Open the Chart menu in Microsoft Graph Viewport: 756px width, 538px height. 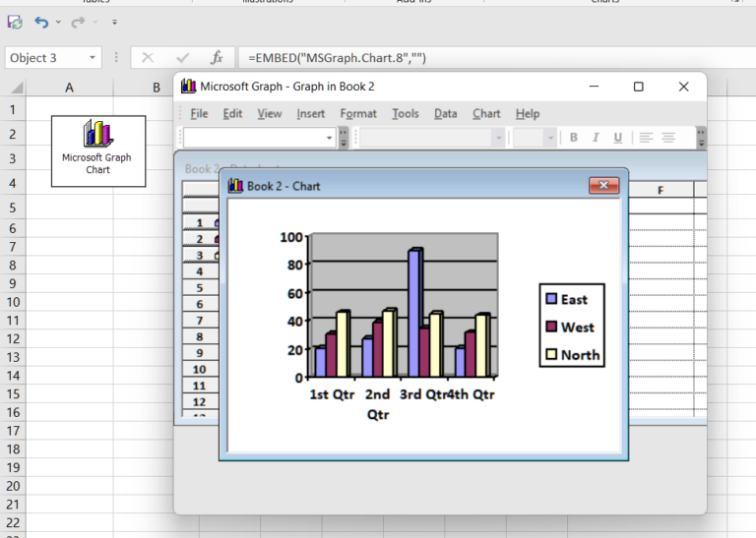[x=486, y=114]
